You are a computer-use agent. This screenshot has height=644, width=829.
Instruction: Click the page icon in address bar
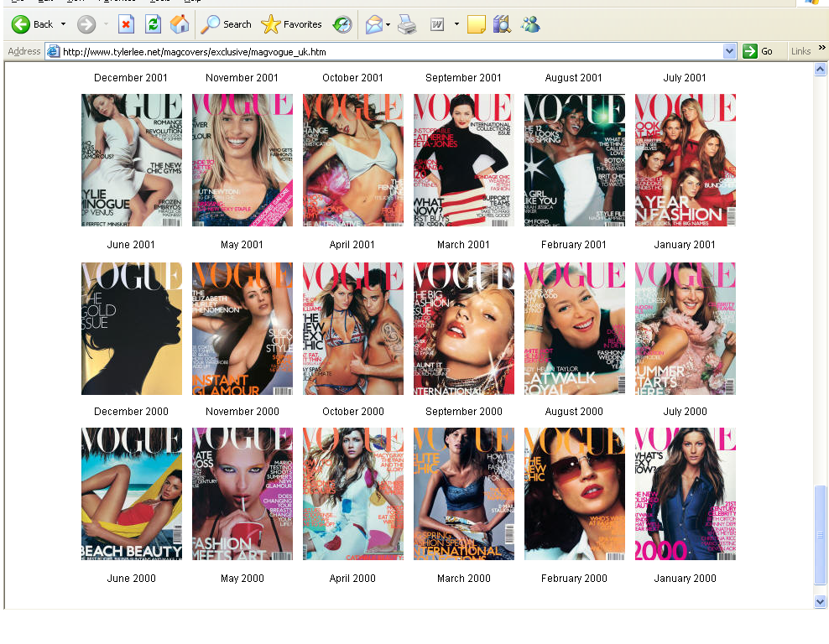click(54, 51)
